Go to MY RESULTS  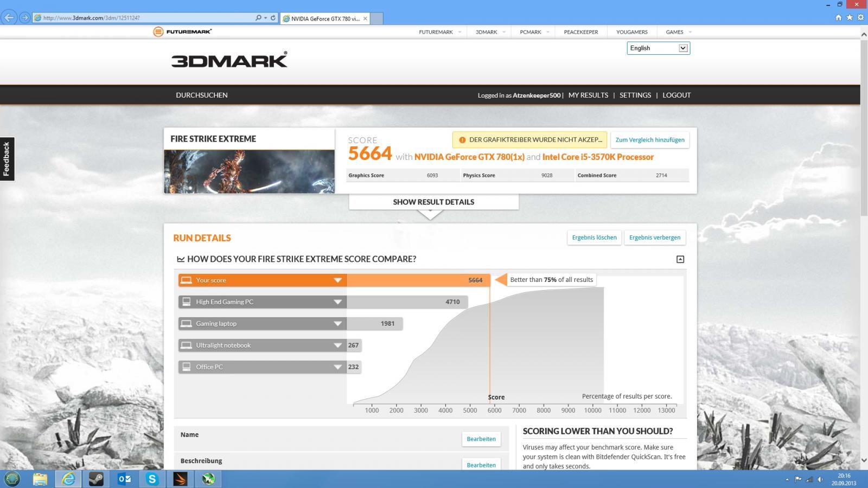pyautogui.click(x=588, y=95)
